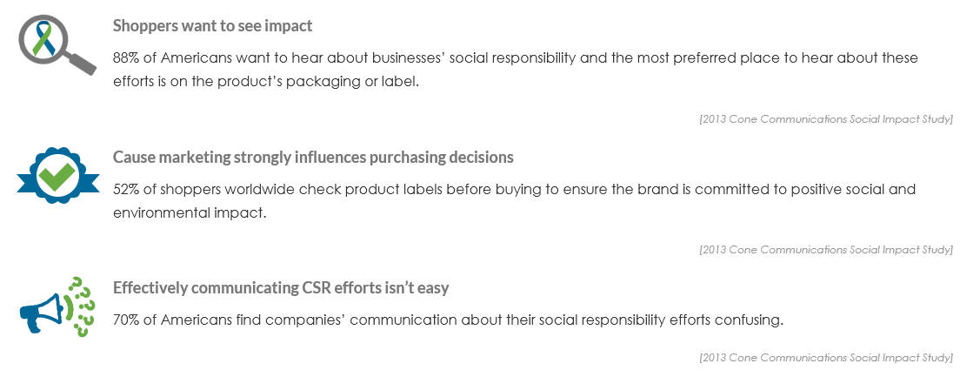The width and height of the screenshot is (980, 377).
Task: Select the blue badge with checkmark icon
Action: coord(57,175)
